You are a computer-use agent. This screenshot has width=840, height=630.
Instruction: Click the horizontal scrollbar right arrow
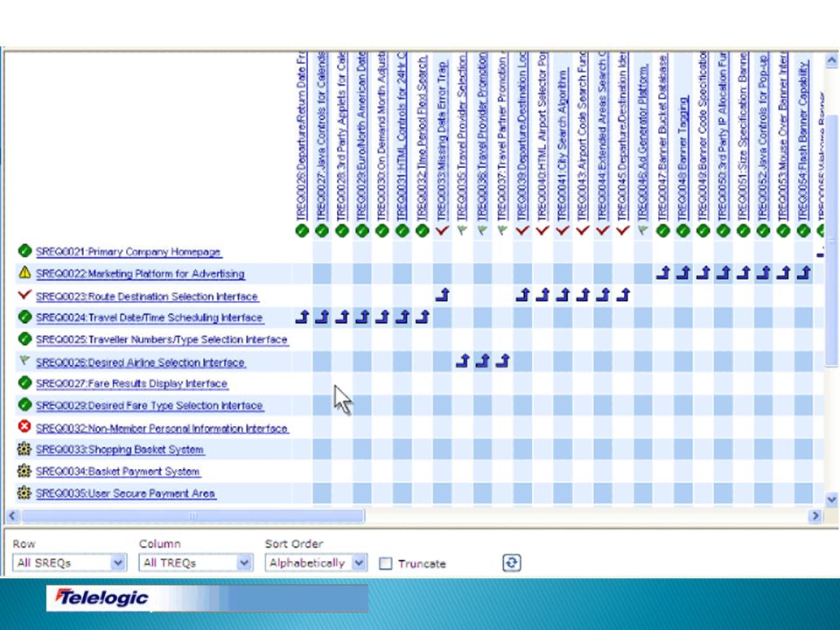point(815,515)
